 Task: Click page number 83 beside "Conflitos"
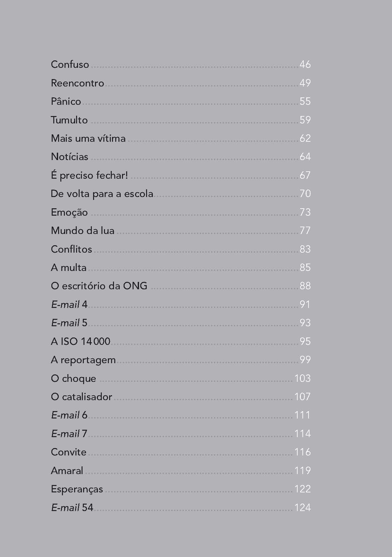click(305, 249)
